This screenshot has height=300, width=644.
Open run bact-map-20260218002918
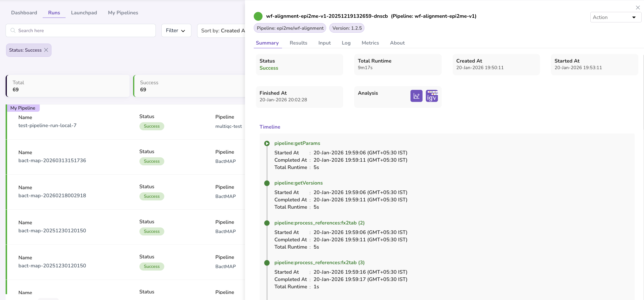click(52, 196)
